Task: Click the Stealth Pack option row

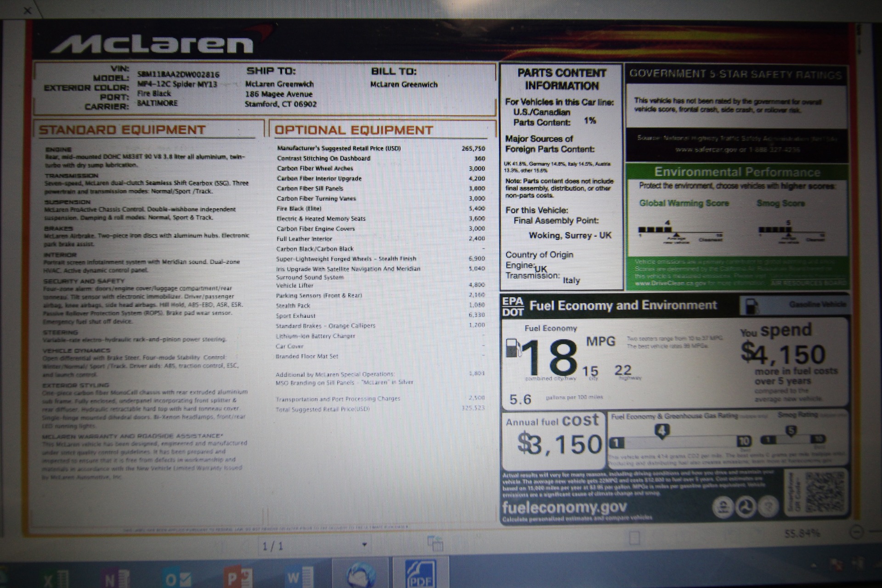Action: tap(380, 305)
